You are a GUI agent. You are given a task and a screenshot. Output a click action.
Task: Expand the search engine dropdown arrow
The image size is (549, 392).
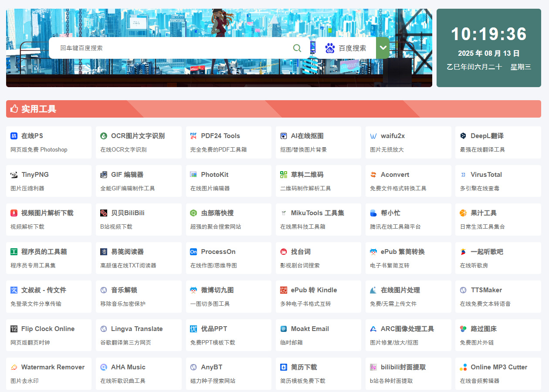click(383, 48)
